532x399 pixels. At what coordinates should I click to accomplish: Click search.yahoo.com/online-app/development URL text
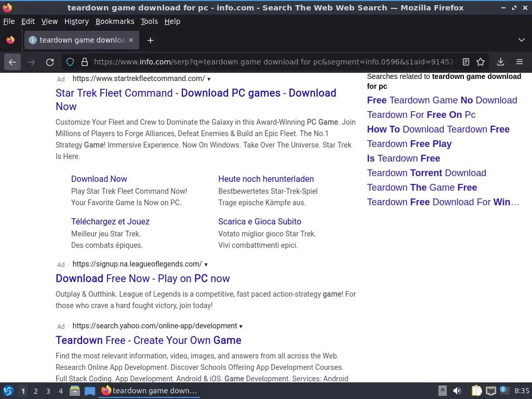click(x=155, y=326)
